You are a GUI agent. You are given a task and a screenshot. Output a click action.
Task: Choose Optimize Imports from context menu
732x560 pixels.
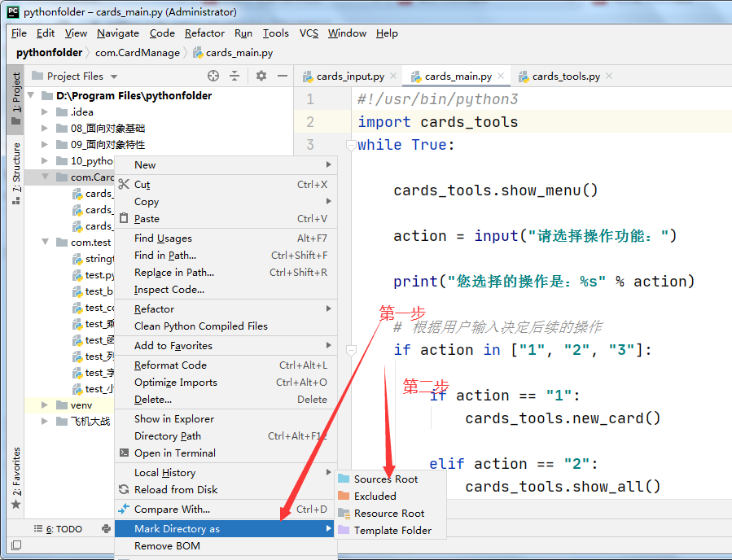226,383
